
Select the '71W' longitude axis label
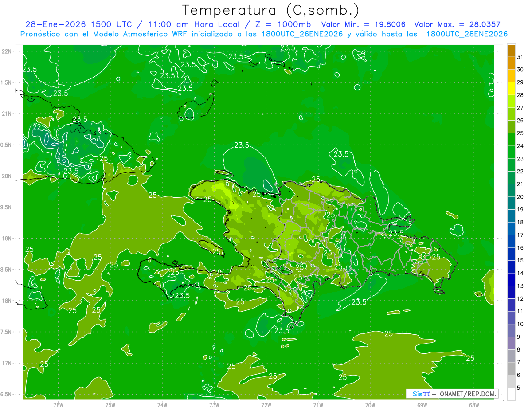(318, 405)
